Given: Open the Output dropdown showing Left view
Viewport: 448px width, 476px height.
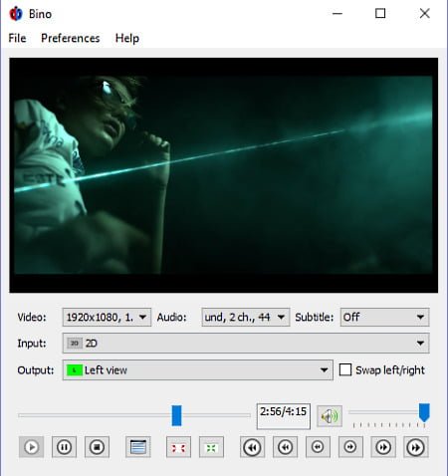Looking at the screenshot, I should click(198, 369).
